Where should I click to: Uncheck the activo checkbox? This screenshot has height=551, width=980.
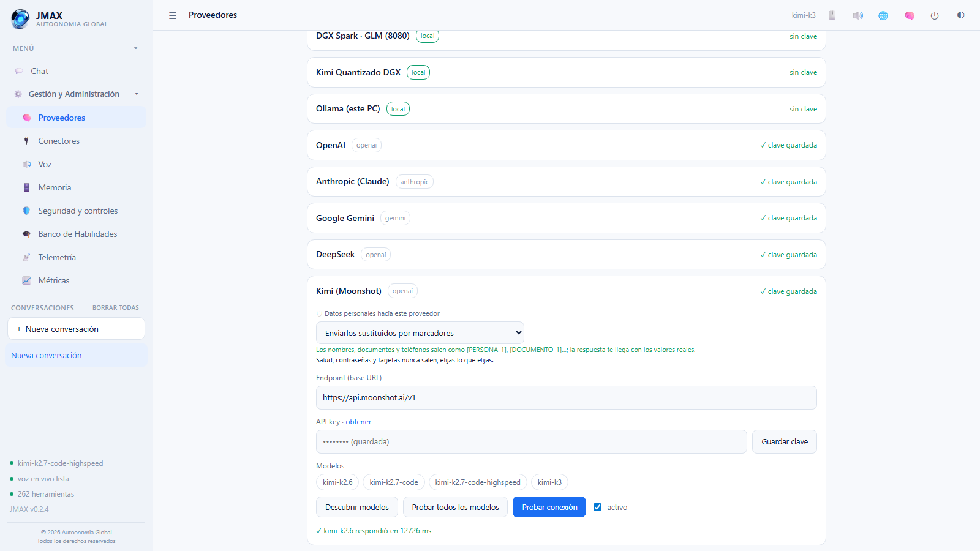[x=598, y=507]
